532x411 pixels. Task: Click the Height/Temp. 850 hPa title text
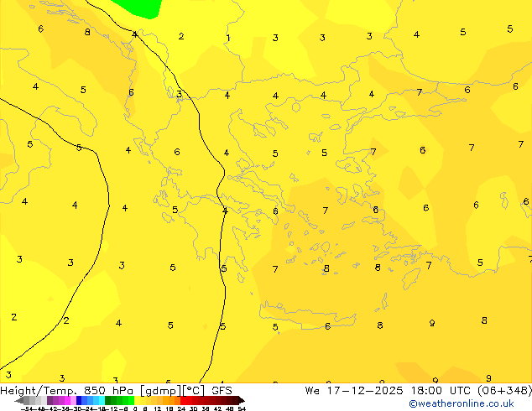[66, 391]
